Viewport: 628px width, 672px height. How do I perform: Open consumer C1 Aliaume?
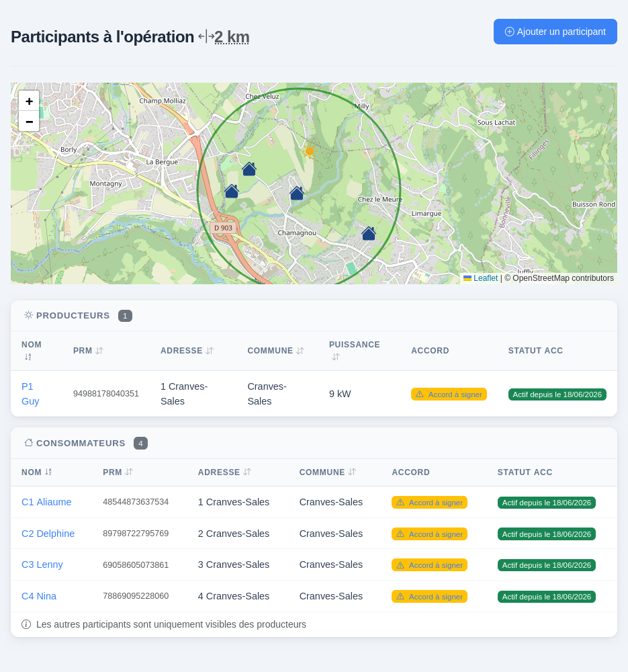point(46,502)
